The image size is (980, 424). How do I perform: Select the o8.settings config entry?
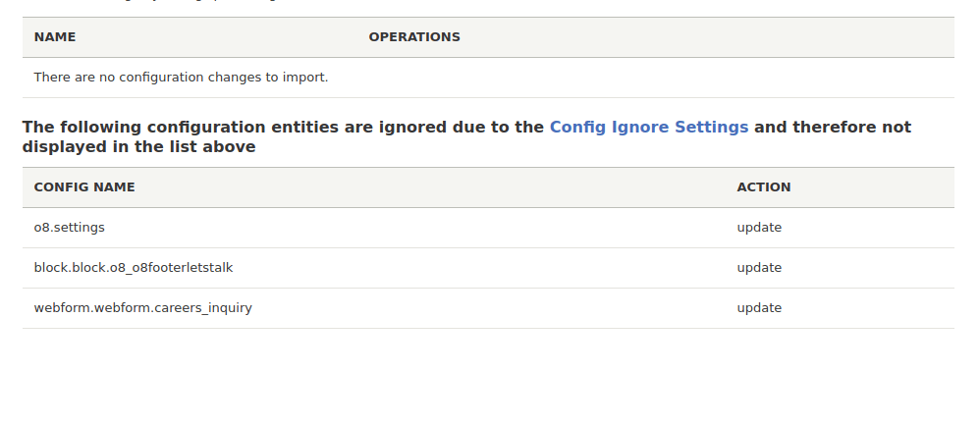pos(70,228)
